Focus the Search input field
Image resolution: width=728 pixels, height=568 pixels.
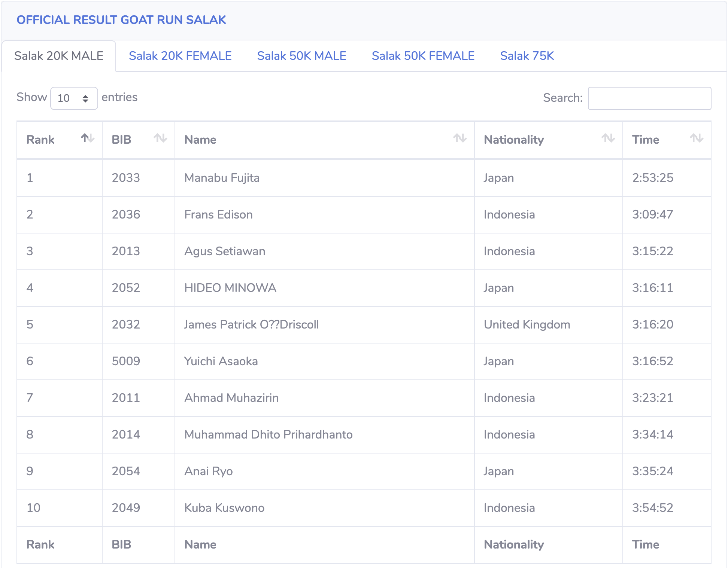(x=649, y=98)
